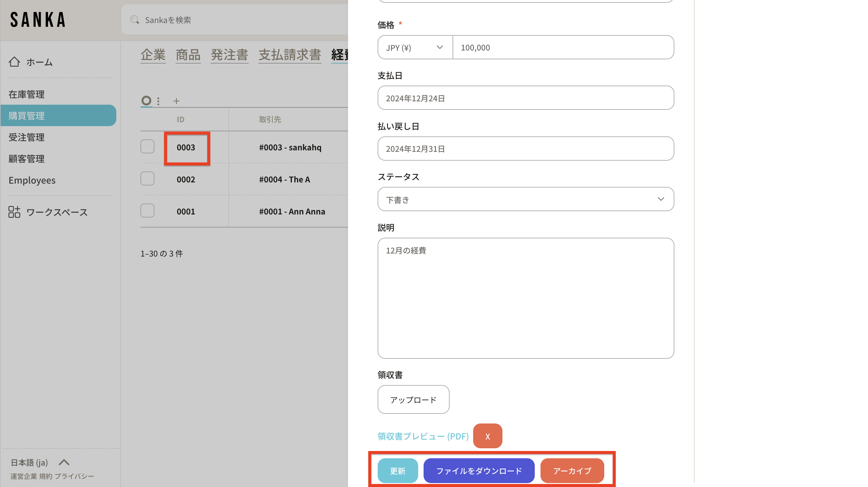Image resolution: width=868 pixels, height=487 pixels.
Task: Switch to the 発注書 tab
Action: (229, 55)
